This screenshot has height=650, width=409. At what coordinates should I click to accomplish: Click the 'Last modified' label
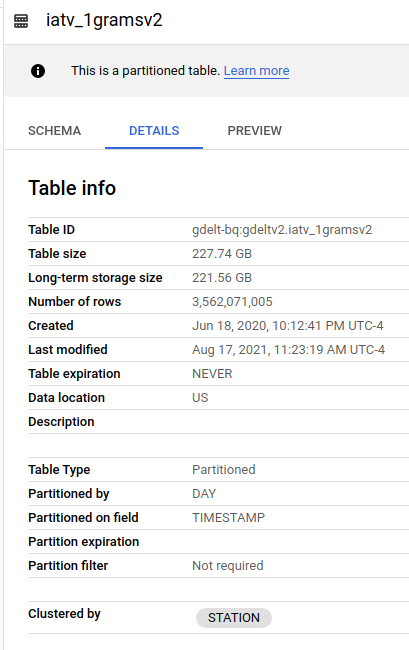coord(68,350)
